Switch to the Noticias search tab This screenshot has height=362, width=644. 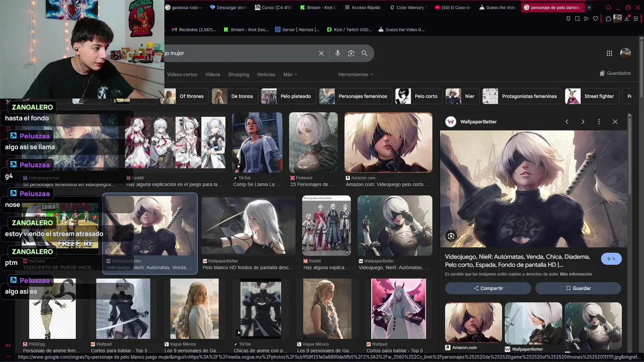(x=266, y=74)
